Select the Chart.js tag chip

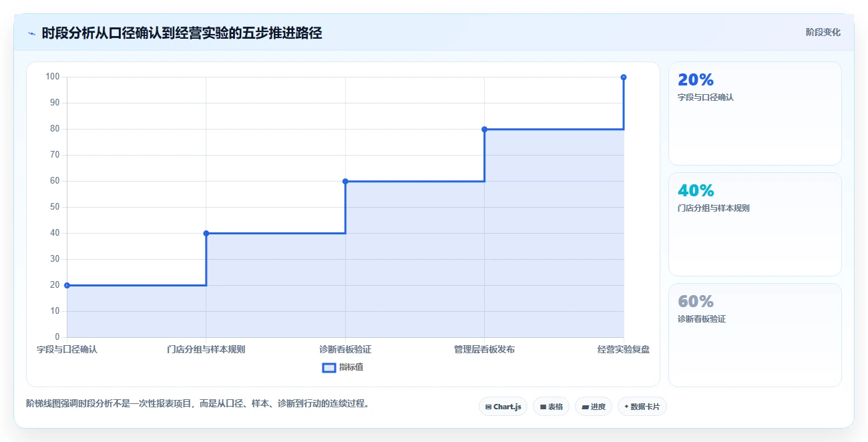click(503, 407)
